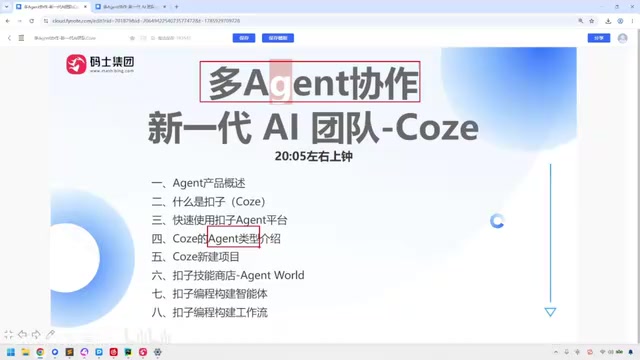640x360 pixels.
Task: Go back in browser history
Action: [x=8, y=21]
